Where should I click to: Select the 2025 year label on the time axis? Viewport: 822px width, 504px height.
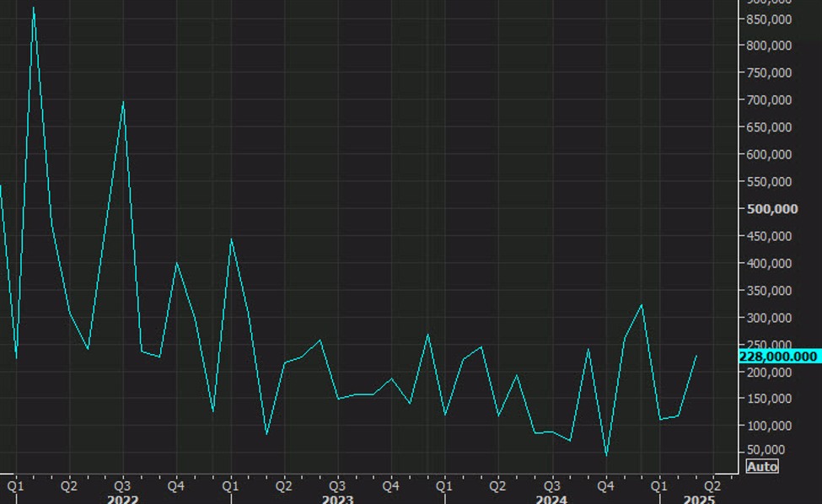pos(699,499)
